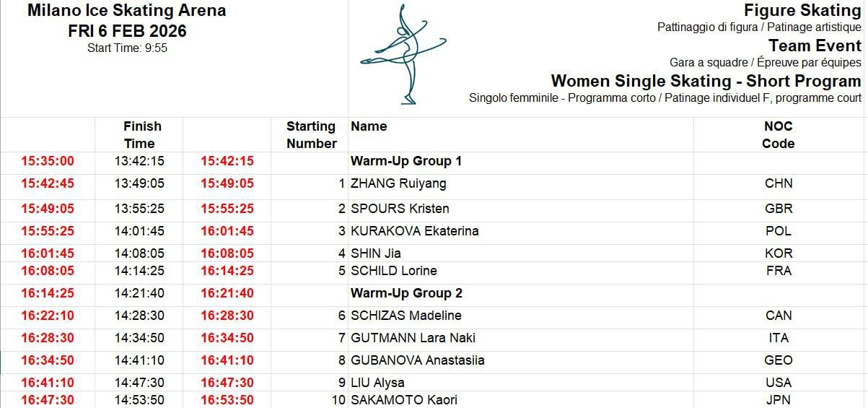This screenshot has height=408, width=868.
Task: Select the Warm-Up Group 2 cell
Action: coord(406,293)
